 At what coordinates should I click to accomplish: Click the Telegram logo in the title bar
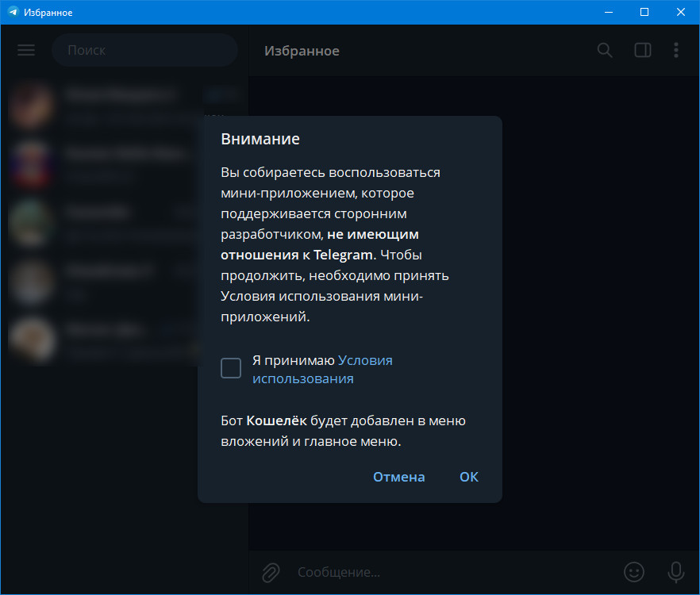[x=13, y=12]
